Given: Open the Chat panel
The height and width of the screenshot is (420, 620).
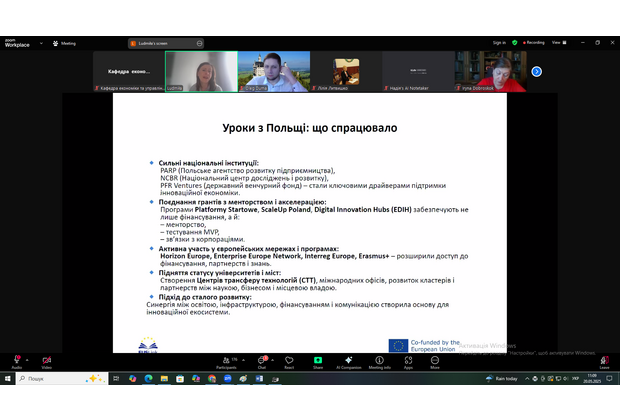Looking at the screenshot, I should click(262, 360).
